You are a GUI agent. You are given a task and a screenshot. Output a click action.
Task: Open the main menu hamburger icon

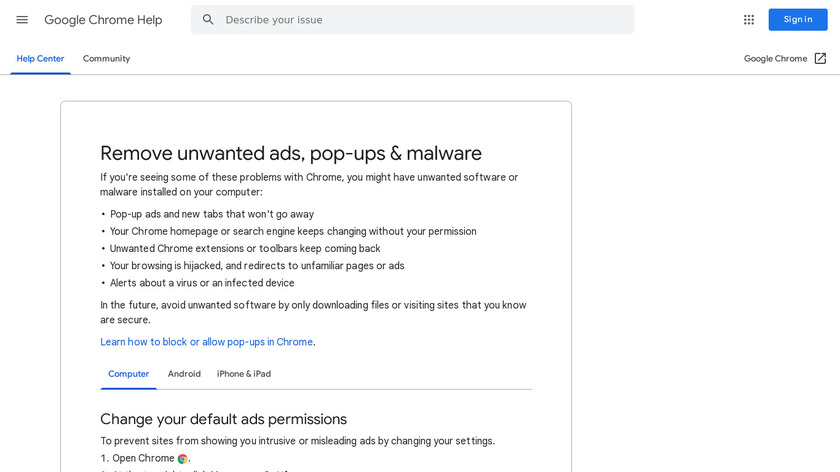click(x=22, y=20)
